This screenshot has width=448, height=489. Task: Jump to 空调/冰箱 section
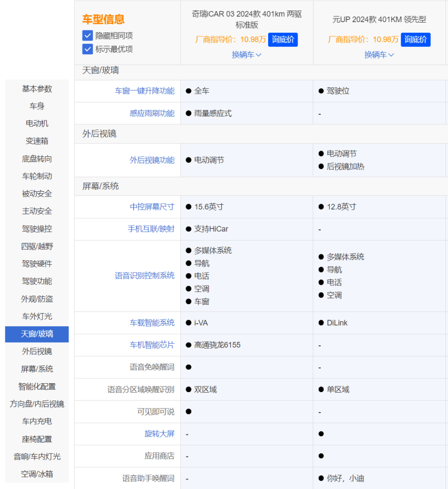click(37, 474)
